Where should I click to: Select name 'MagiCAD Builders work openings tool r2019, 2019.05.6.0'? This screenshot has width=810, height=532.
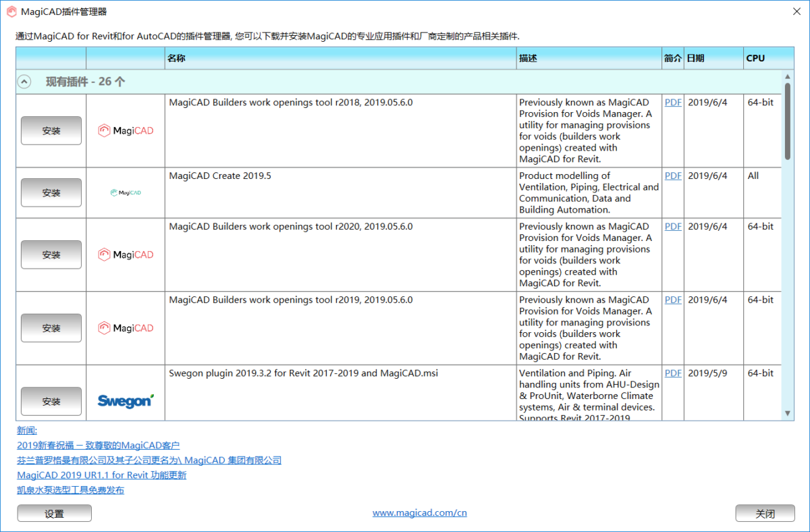point(291,300)
